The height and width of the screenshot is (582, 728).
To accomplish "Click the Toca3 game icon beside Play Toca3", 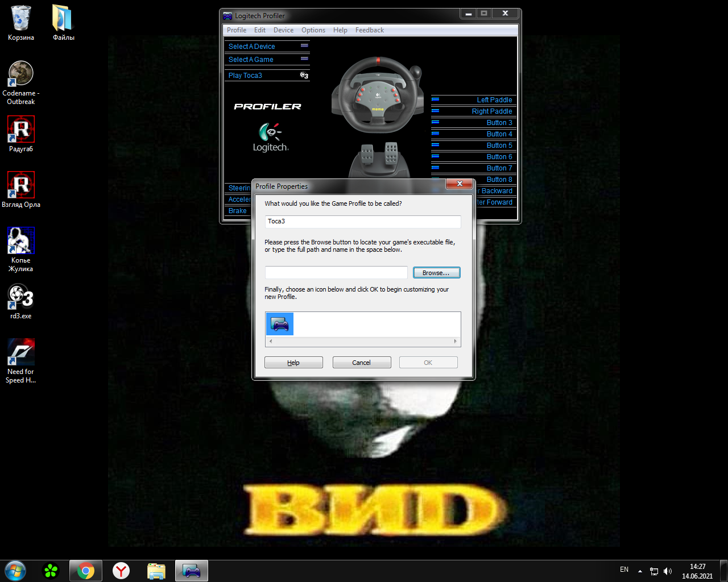I will (x=304, y=75).
